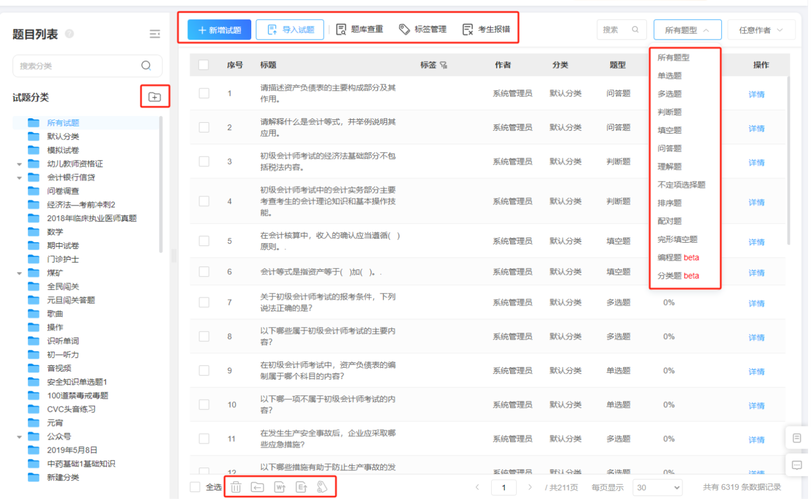Click the 新增试题 button

[x=219, y=30]
